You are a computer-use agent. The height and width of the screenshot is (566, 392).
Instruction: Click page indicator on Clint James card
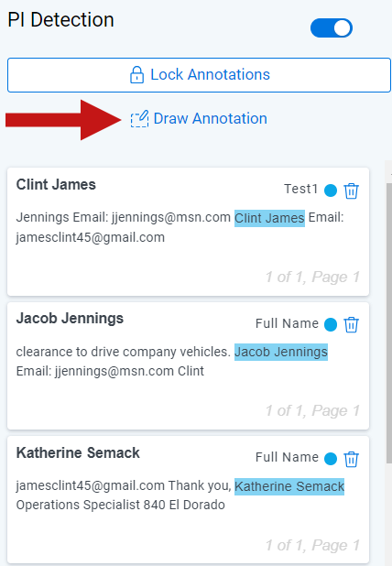point(312,278)
